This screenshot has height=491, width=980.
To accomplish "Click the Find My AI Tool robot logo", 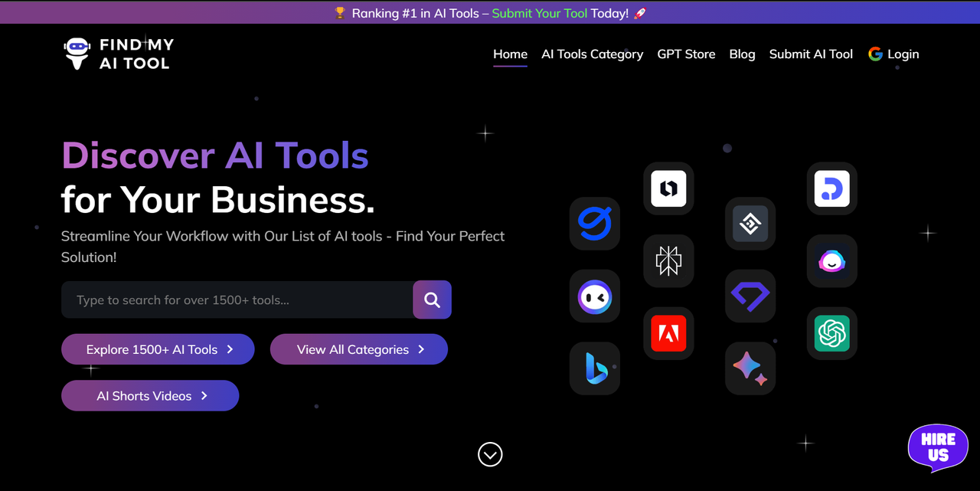I will 119,54.
